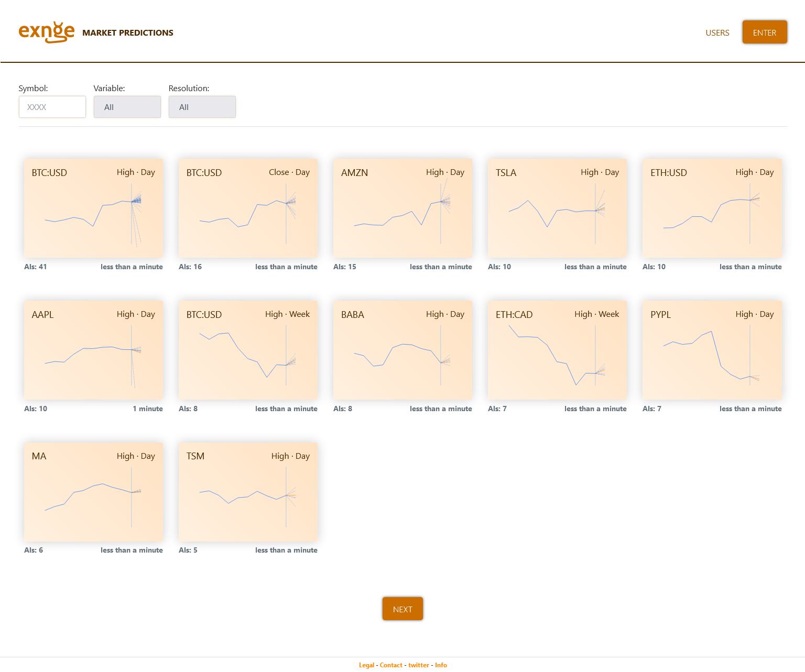
Task: Click the ENTER button
Action: tap(765, 32)
